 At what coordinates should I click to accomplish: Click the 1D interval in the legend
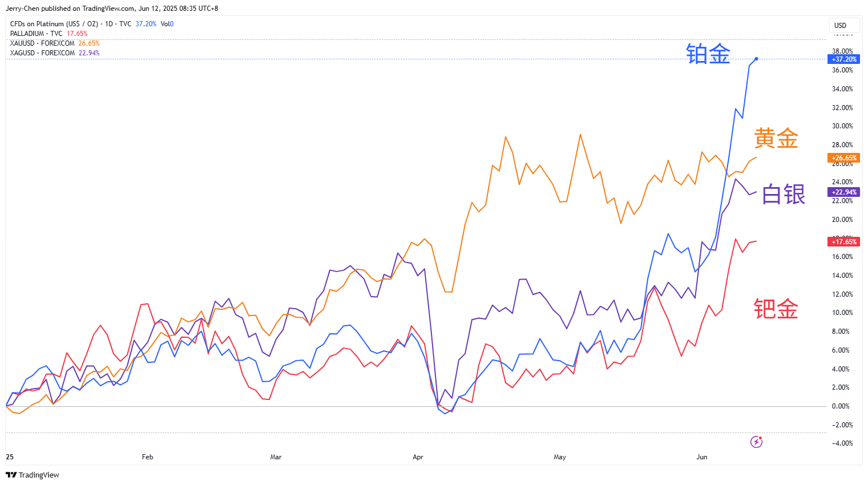[109, 24]
